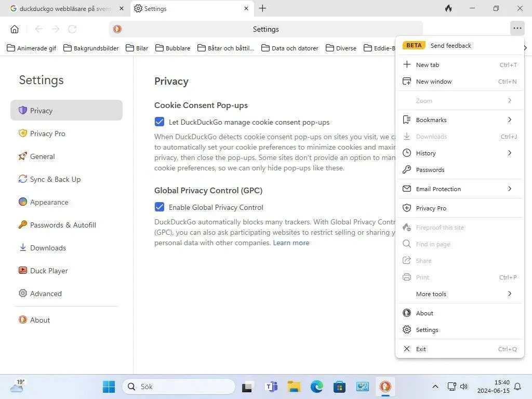Open Passwords from the menu
The width and height of the screenshot is (532, 399).
pos(460,170)
